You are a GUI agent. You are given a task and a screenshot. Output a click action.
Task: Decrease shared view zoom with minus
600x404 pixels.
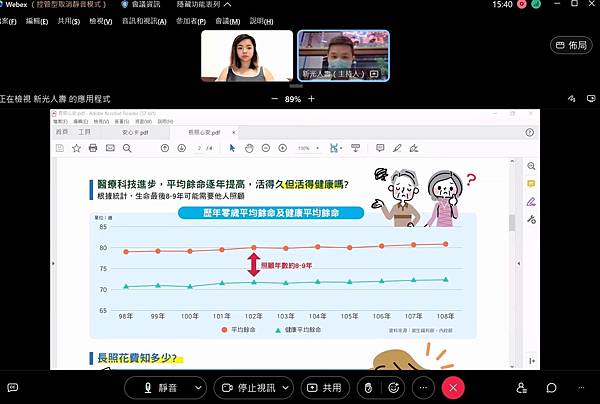tap(274, 99)
